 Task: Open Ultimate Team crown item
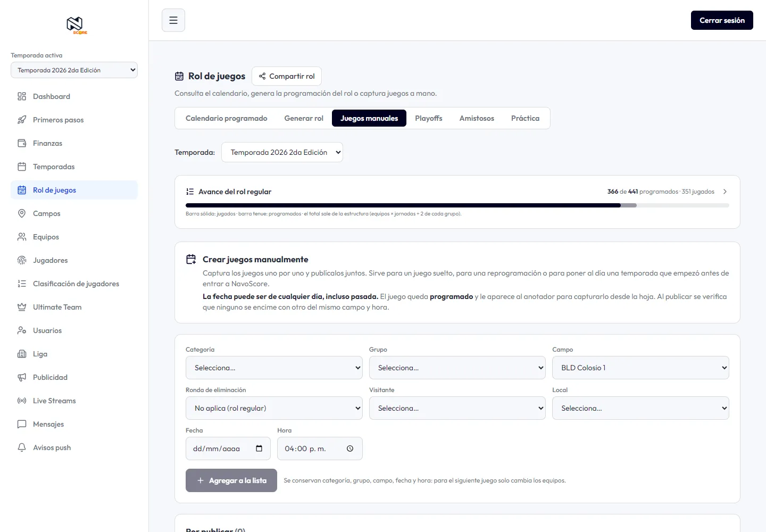tap(74, 307)
